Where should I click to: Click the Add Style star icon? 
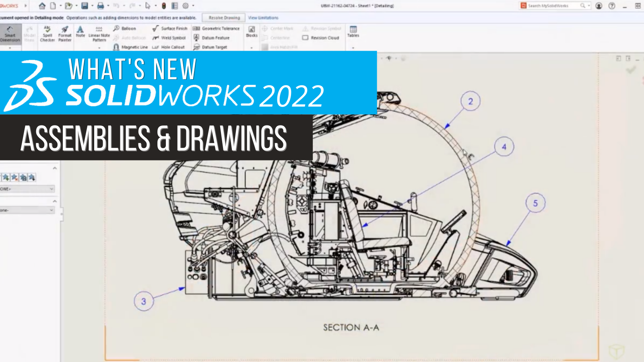tap(6, 177)
